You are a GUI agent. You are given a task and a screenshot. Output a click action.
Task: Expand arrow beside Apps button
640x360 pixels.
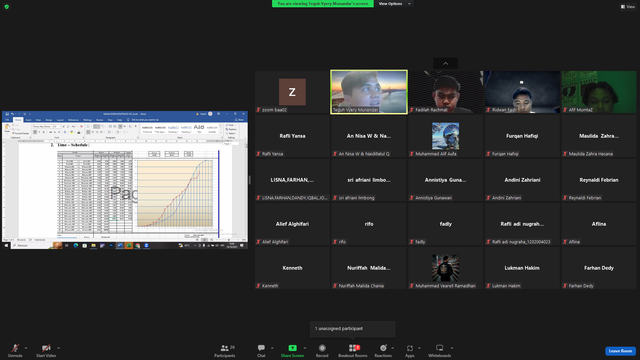pos(419,348)
